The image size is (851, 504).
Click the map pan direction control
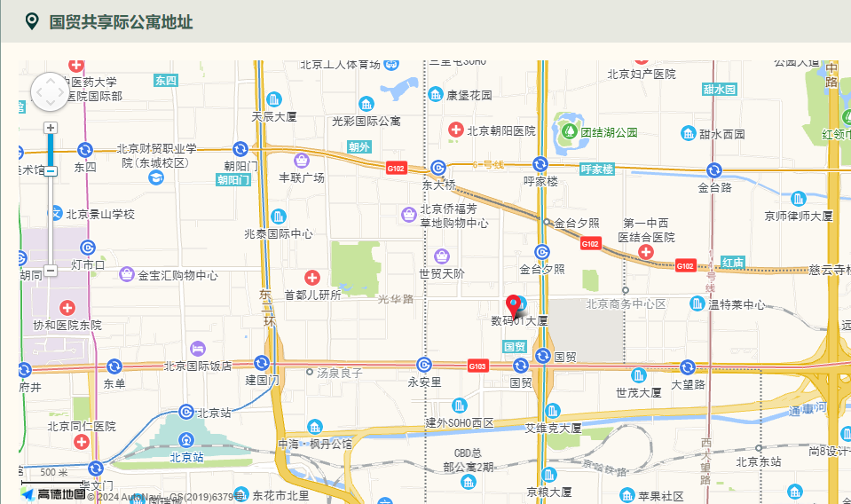click(50, 91)
